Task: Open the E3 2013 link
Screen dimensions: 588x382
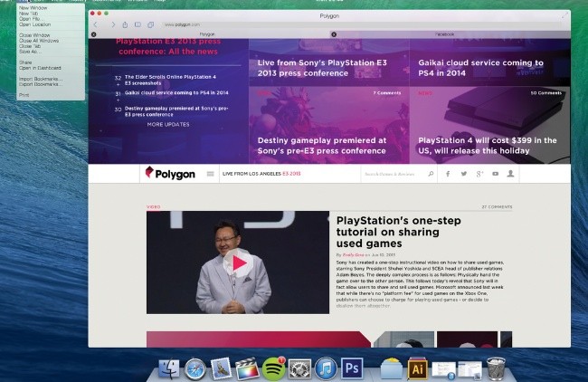Action: pyautogui.click(x=293, y=174)
